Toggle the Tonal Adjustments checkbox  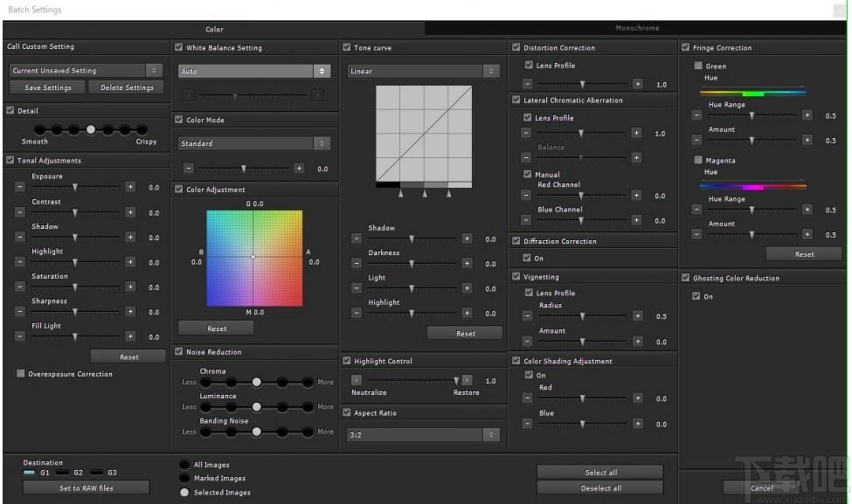(x=10, y=160)
